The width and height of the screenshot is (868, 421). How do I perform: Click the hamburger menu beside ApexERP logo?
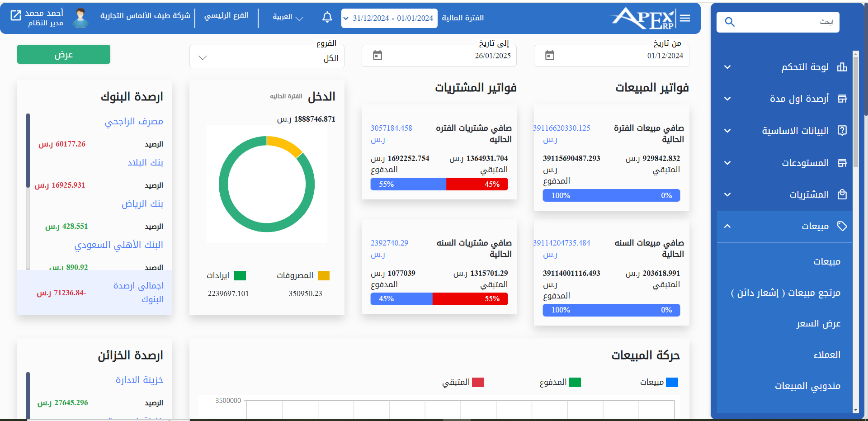click(x=685, y=17)
